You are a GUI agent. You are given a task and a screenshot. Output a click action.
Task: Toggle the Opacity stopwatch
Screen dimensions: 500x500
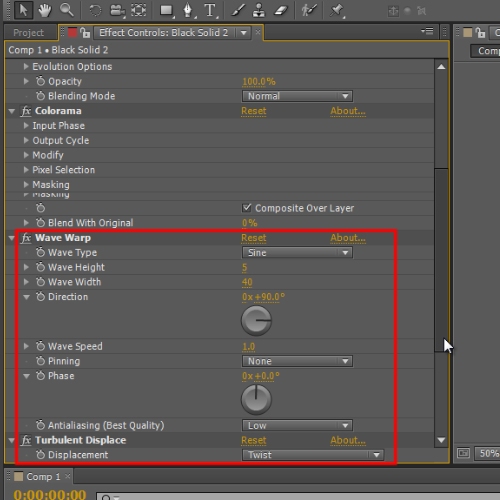(40, 81)
